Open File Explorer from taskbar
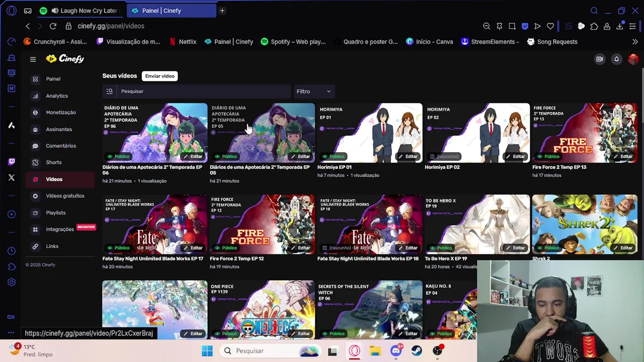 tap(375, 351)
